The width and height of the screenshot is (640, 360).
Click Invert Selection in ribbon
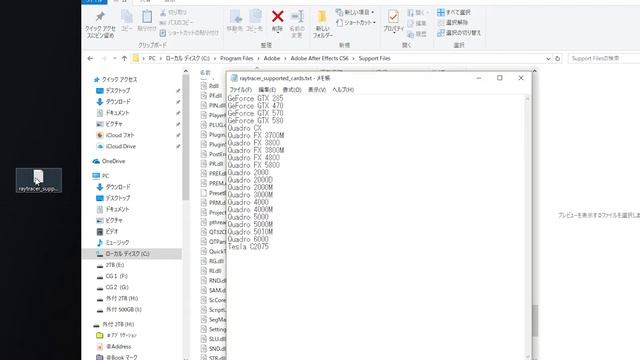tap(459, 33)
